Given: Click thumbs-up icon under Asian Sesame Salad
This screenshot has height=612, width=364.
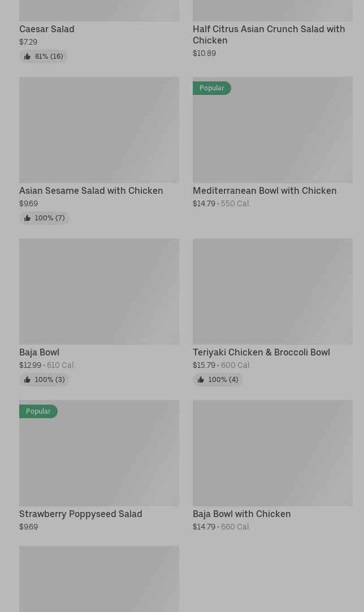Looking at the screenshot, I should click(x=27, y=218).
